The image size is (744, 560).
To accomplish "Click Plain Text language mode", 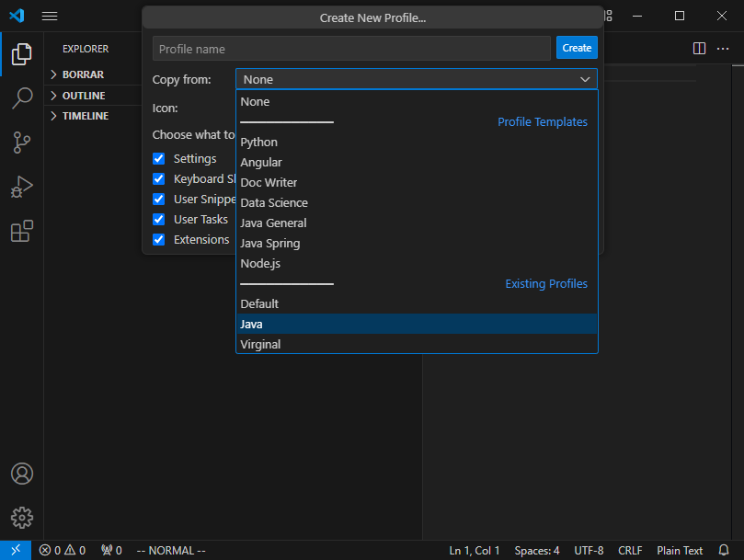I will (680, 551).
